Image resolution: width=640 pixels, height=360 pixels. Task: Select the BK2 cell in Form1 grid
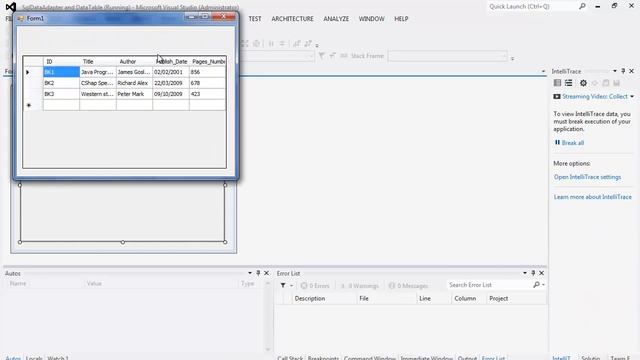[x=61, y=83]
